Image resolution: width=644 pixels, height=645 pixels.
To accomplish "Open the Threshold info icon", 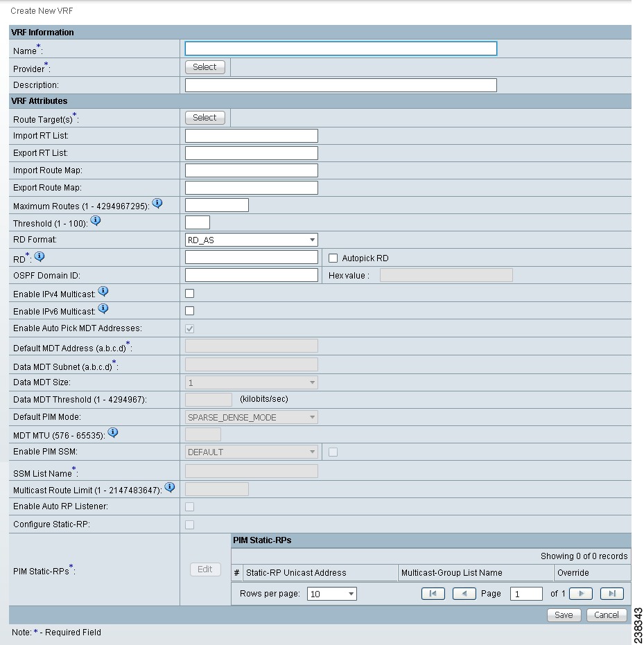I will 96,220.
